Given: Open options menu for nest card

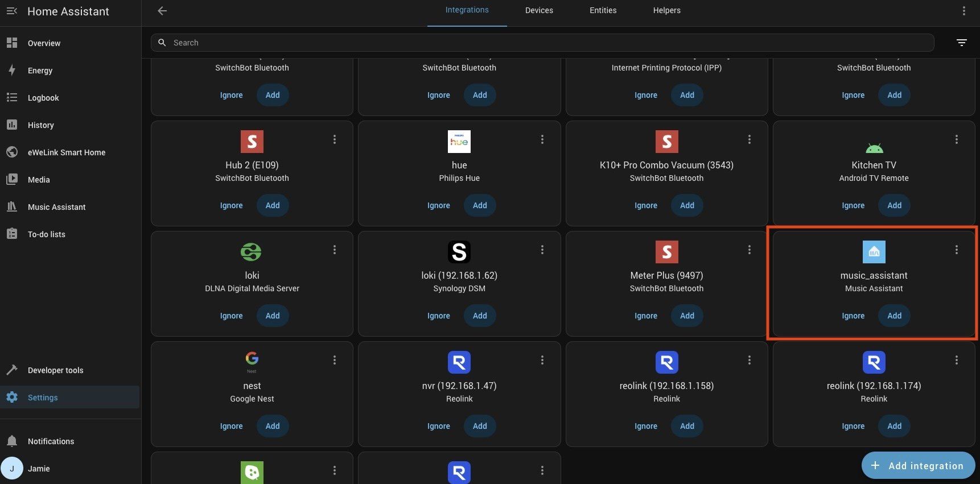Looking at the screenshot, I should (335, 360).
